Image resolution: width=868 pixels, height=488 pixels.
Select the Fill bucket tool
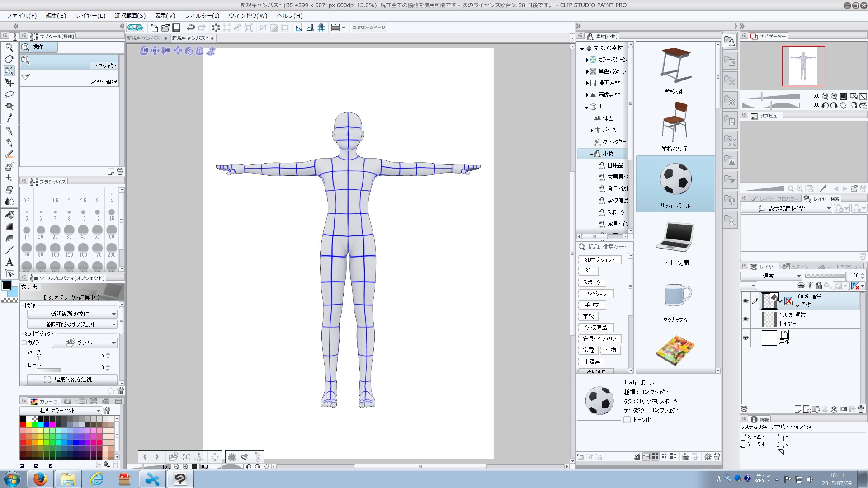click(9, 215)
